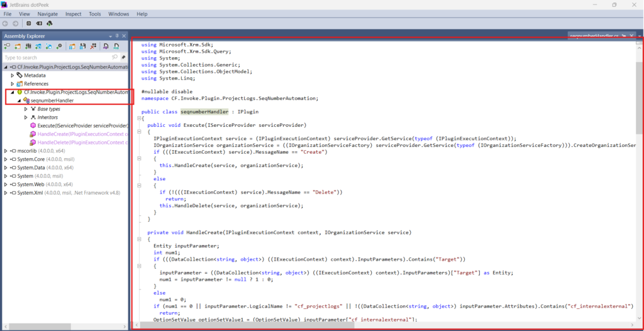Click the Navigate Forward arrow icon
This screenshot has height=331, width=644.
pyautogui.click(x=15, y=24)
